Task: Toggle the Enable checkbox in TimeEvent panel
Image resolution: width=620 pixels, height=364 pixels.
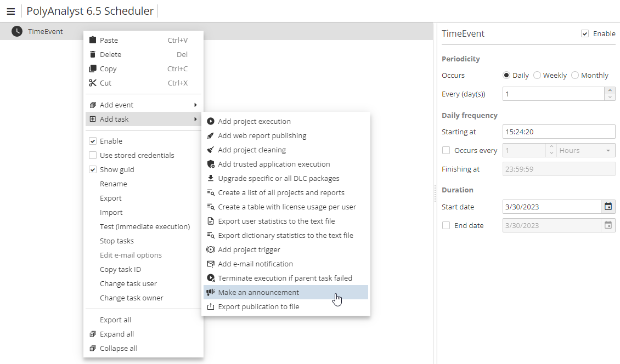Action: [585, 34]
